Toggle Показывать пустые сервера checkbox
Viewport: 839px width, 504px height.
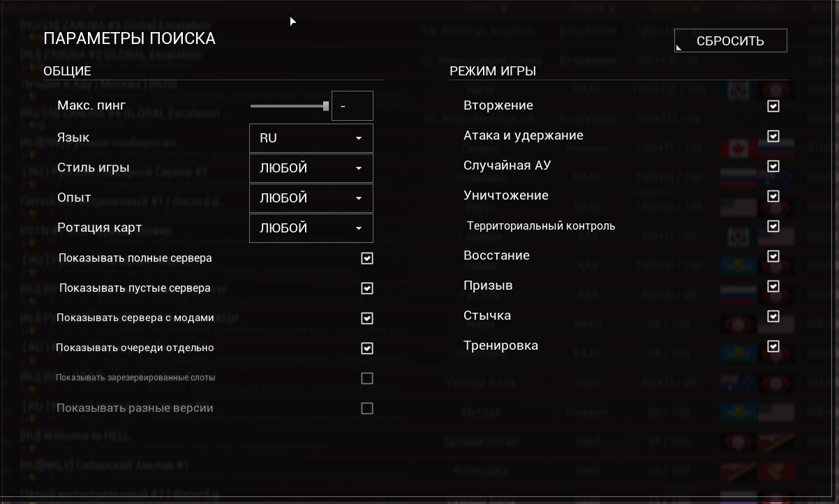point(367,288)
